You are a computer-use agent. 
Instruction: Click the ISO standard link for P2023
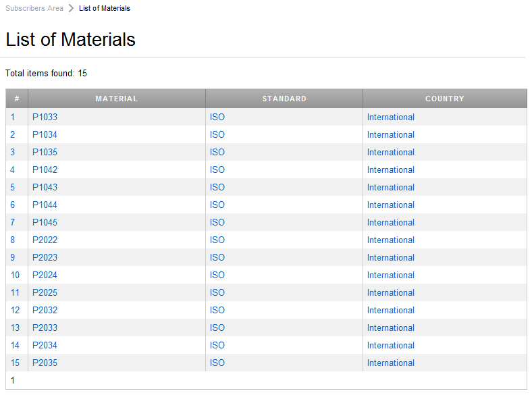(217, 257)
